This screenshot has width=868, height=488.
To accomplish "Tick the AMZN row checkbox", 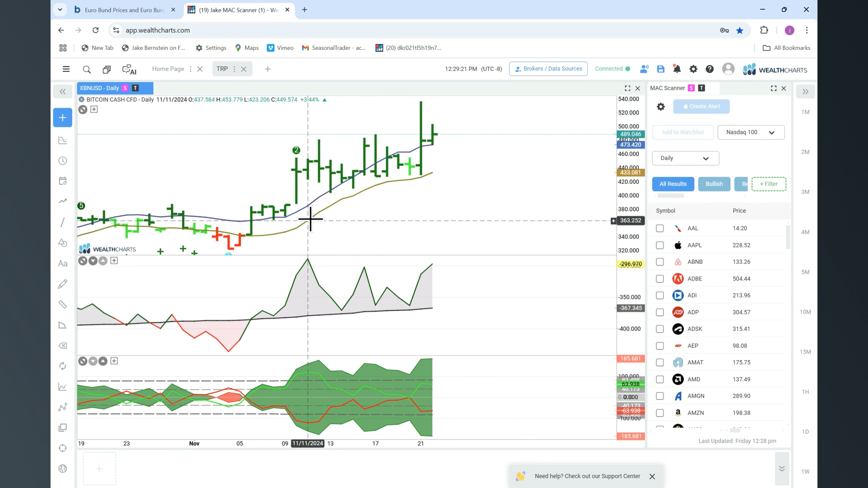I will click(660, 413).
